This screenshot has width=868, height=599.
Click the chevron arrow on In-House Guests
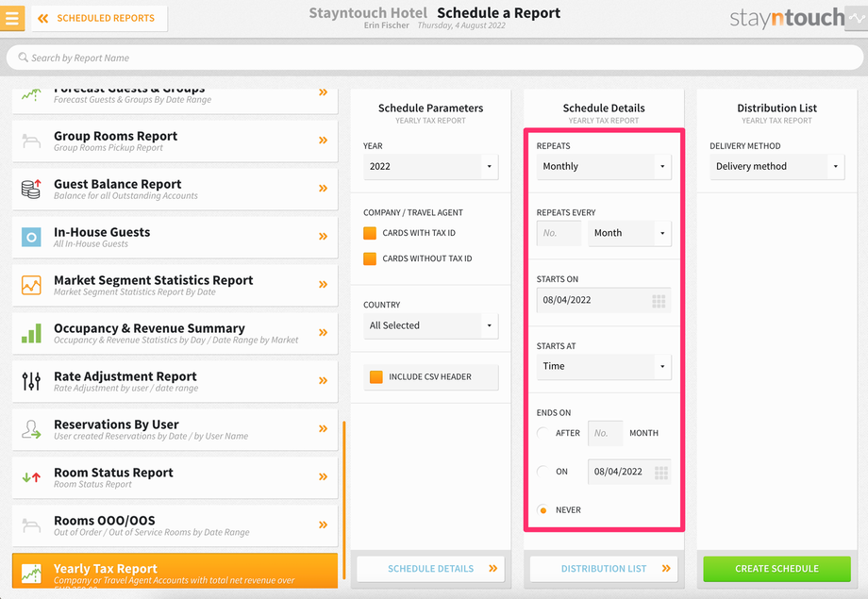point(324,237)
